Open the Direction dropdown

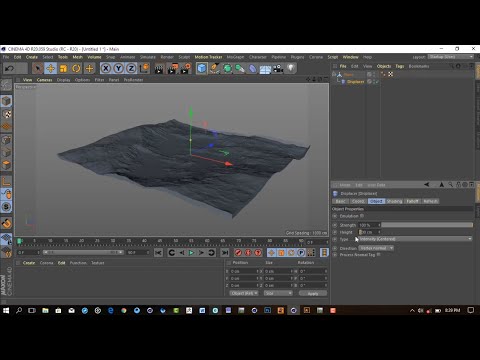[376, 248]
